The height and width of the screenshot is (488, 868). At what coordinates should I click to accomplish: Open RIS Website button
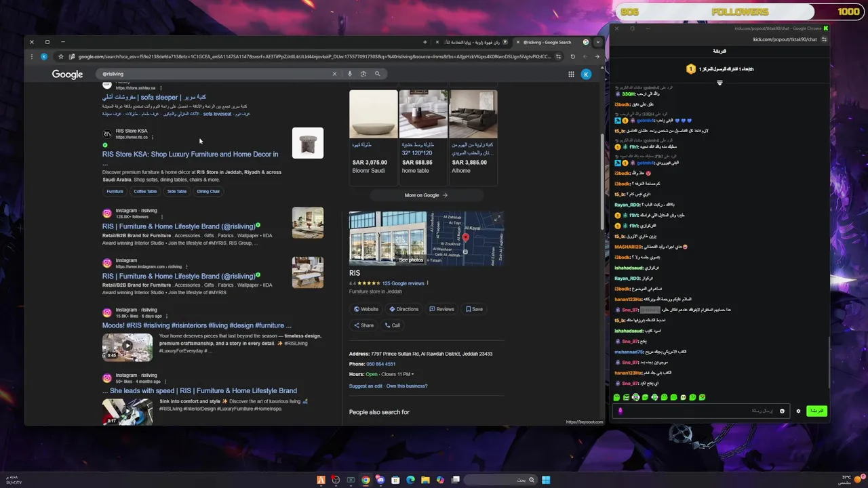(366, 309)
